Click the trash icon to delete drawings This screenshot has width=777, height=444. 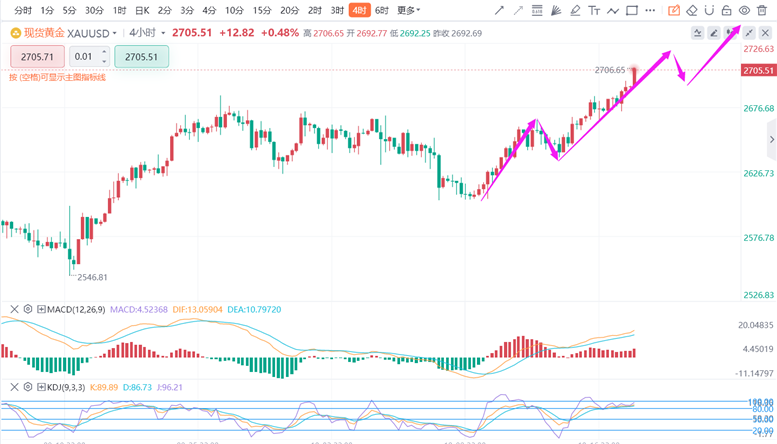click(762, 10)
